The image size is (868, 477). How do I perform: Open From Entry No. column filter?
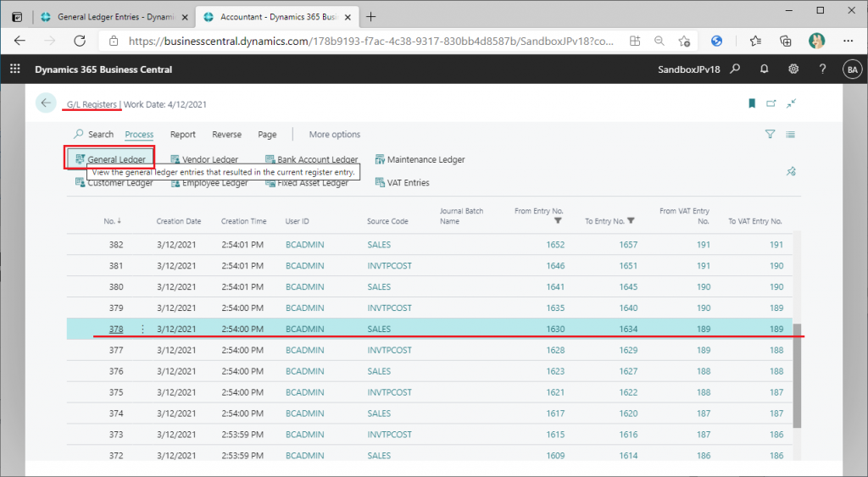(x=558, y=221)
